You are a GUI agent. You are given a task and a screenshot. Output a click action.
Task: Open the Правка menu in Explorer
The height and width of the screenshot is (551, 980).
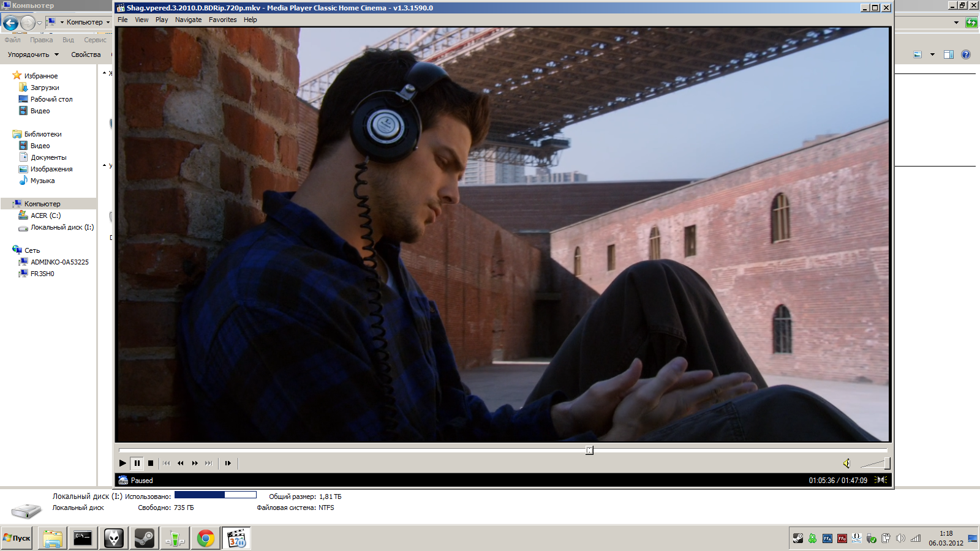(x=41, y=40)
